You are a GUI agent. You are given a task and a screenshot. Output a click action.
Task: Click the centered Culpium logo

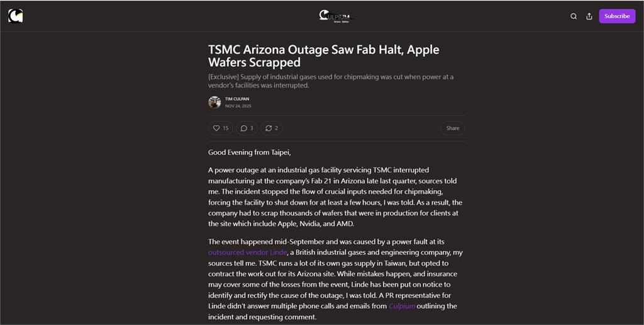point(336,16)
